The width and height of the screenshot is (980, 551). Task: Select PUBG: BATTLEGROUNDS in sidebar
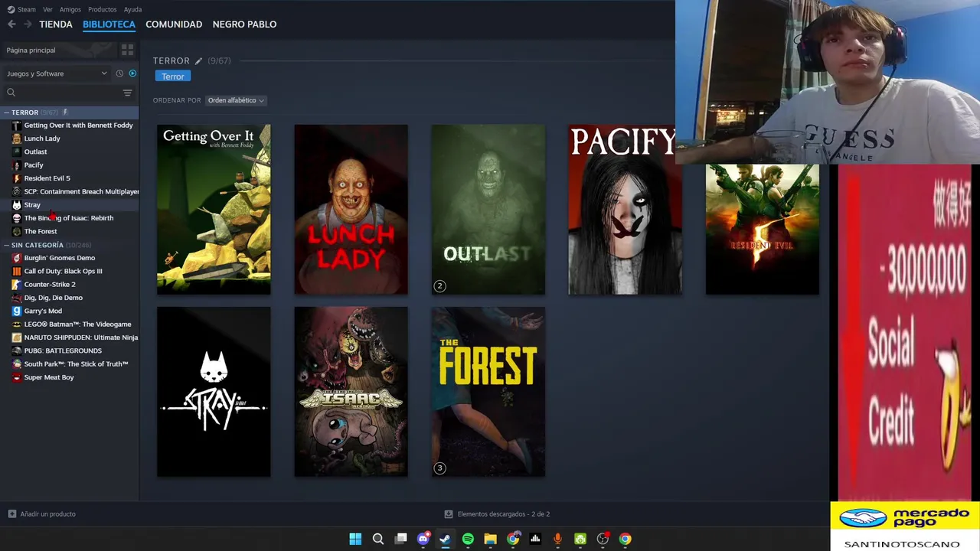click(70, 350)
